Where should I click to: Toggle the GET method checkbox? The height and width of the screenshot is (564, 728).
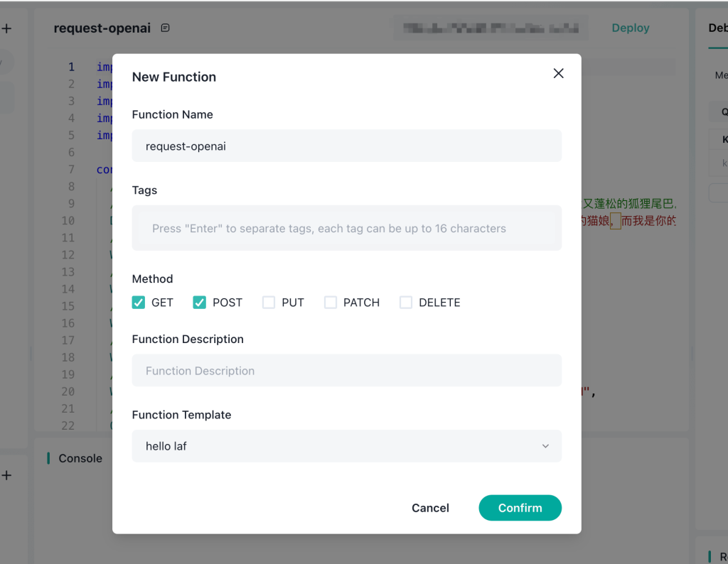coord(139,303)
